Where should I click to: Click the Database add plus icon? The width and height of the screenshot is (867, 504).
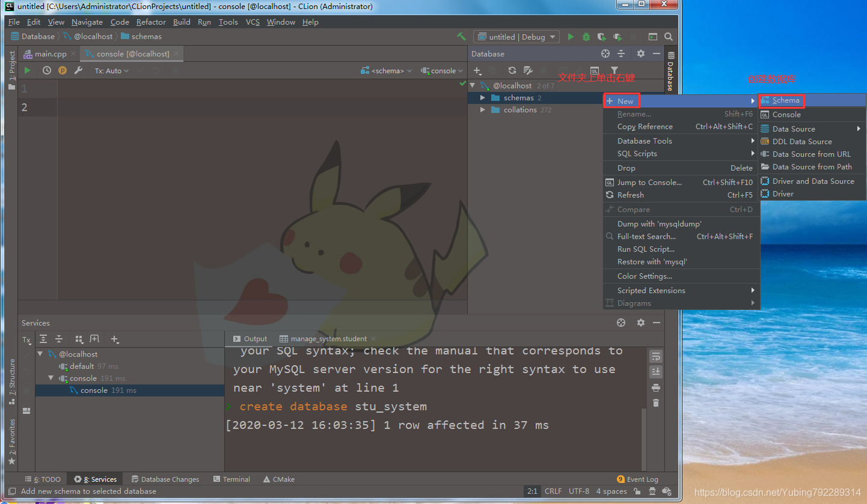coord(478,70)
